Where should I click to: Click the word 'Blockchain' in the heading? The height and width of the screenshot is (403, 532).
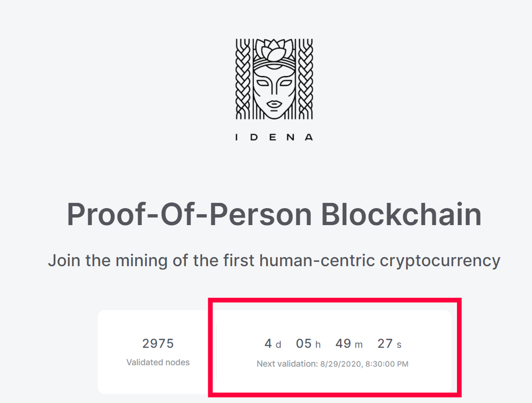tap(401, 215)
